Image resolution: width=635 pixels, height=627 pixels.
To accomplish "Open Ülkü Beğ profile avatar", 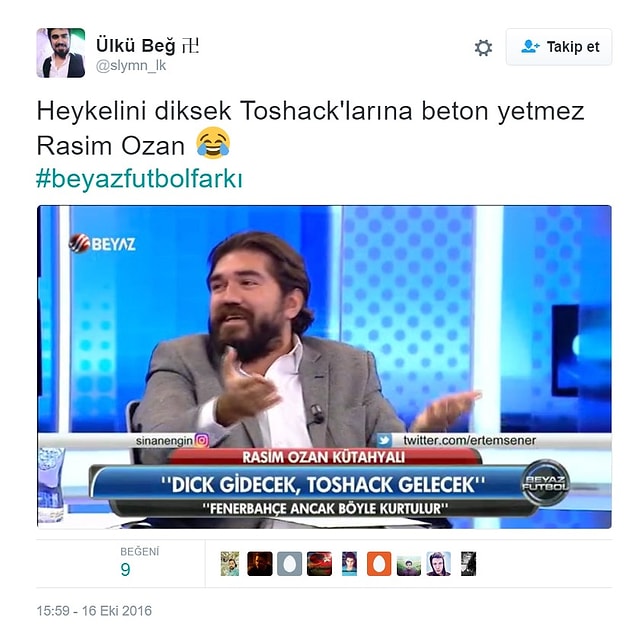I will pyautogui.click(x=61, y=53).
